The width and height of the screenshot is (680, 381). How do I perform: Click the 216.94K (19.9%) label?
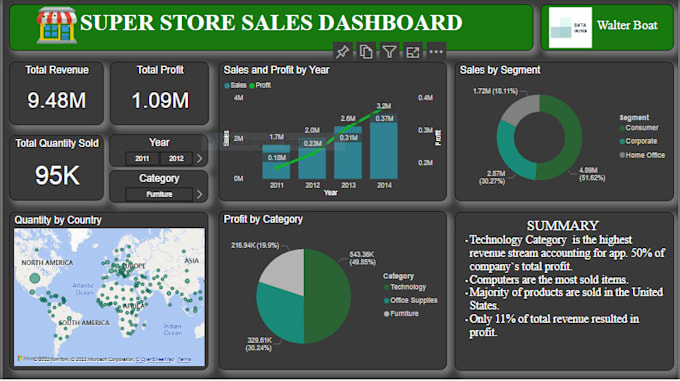pyautogui.click(x=255, y=245)
